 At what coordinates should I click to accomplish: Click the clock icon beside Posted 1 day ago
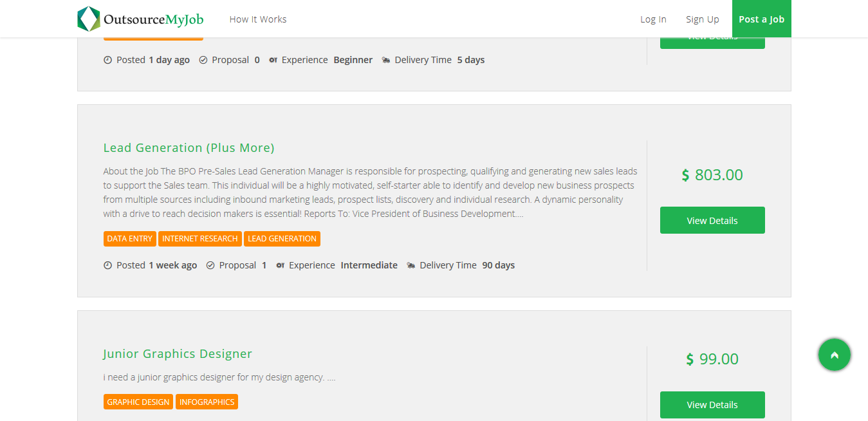(107, 60)
